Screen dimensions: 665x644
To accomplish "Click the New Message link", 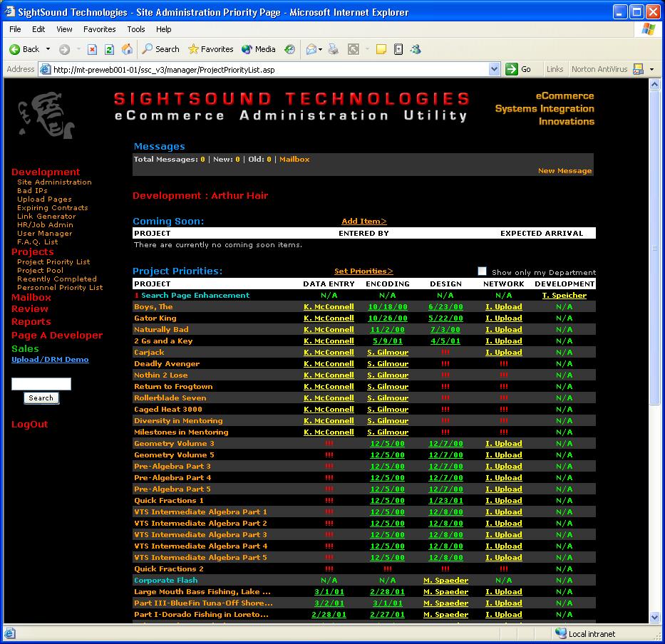I will click(565, 171).
